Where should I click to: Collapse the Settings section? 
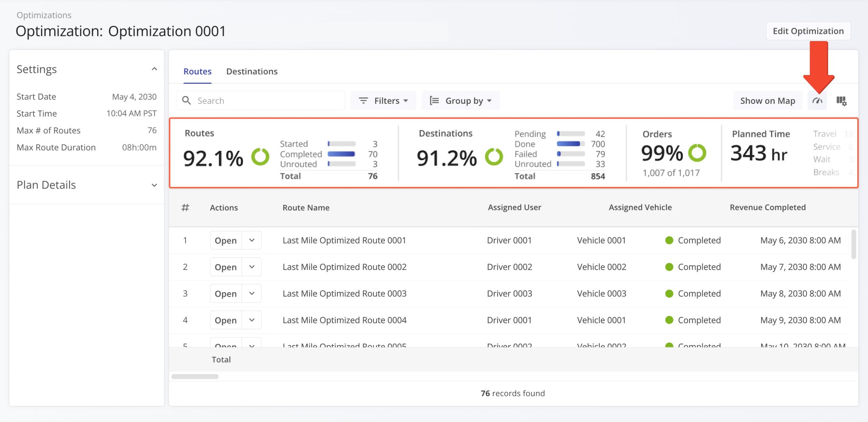[x=154, y=69]
